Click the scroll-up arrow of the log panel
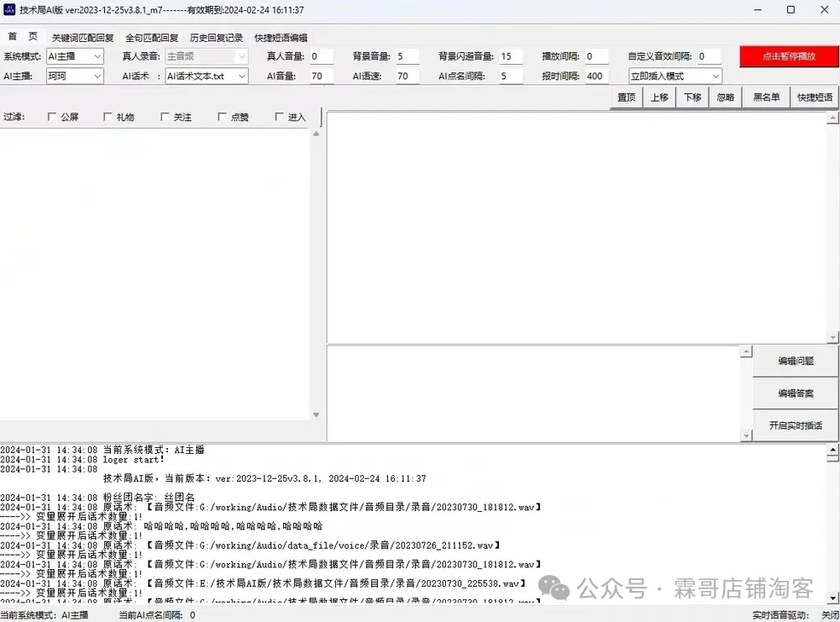This screenshot has height=622, width=840. [x=832, y=448]
